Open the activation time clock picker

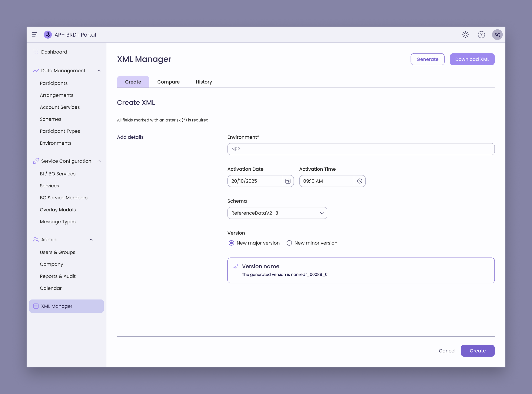click(359, 181)
